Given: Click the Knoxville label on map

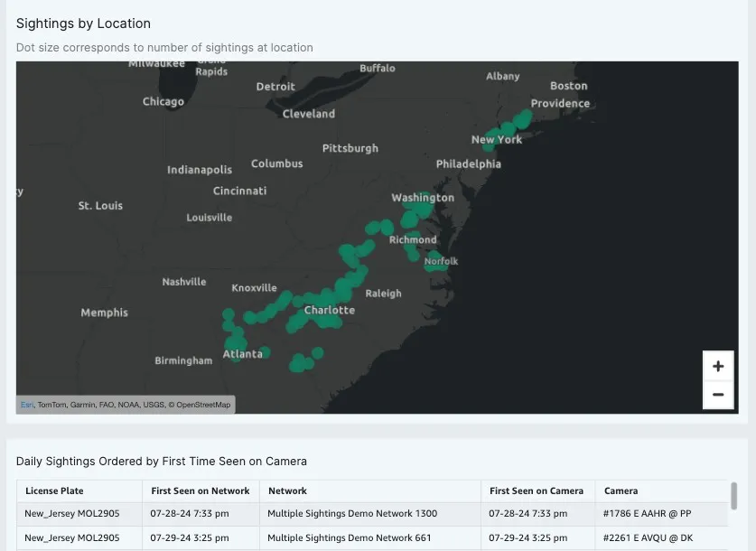Looking at the screenshot, I should [254, 288].
